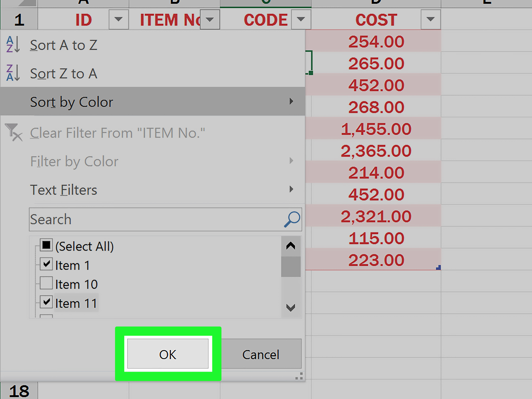Viewport: 532px width, 399px height.
Task: Click the scroll-up arrow in item list
Action: (290, 246)
